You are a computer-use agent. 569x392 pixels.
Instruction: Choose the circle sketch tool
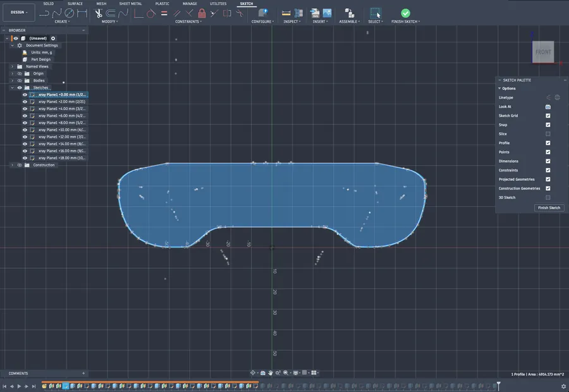[69, 13]
